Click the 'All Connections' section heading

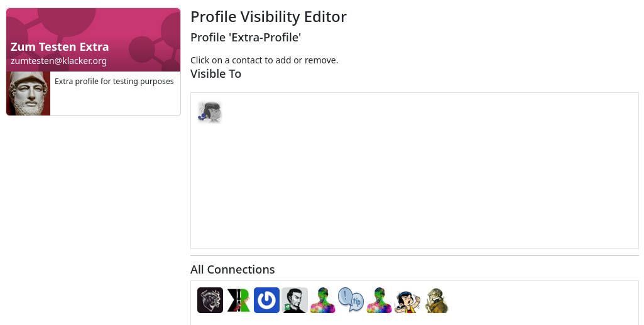[232, 270]
